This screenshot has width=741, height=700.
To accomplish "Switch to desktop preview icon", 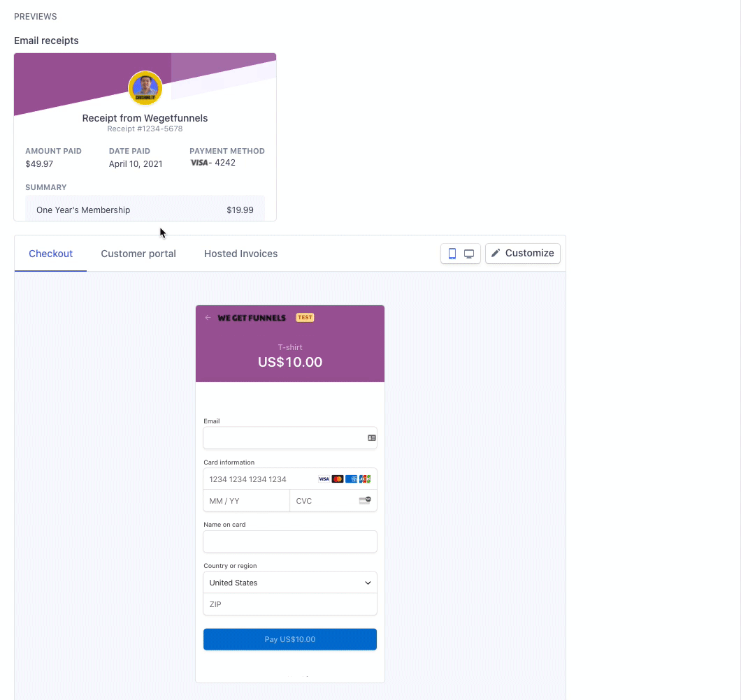I will [x=469, y=254].
